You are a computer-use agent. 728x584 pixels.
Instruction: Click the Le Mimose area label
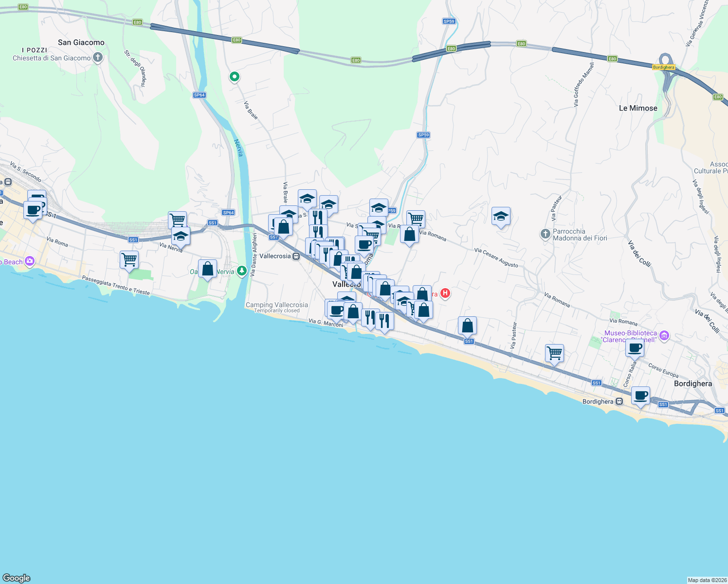pyautogui.click(x=638, y=108)
